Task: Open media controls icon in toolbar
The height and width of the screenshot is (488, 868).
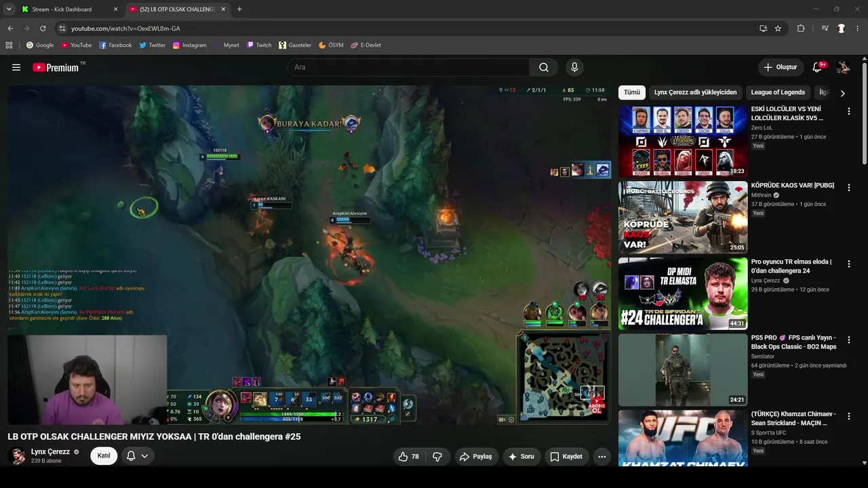Action: tap(825, 28)
